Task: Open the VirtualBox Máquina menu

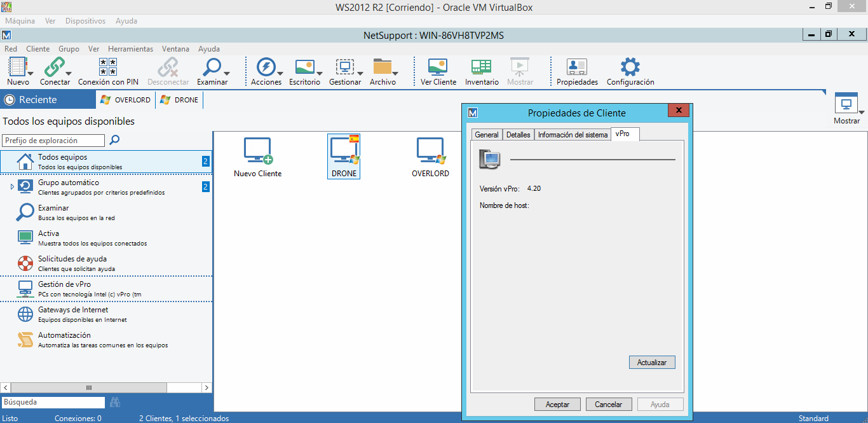Action: coord(20,21)
